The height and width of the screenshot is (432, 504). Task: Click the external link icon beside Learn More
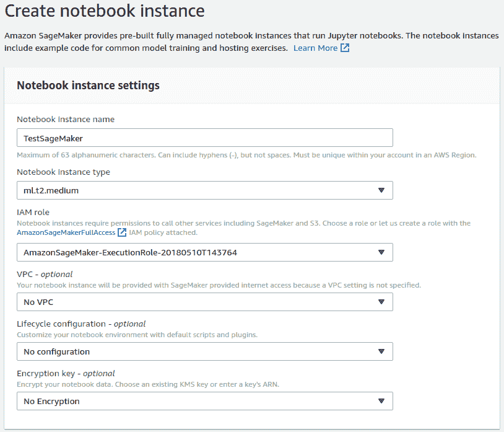pyautogui.click(x=345, y=48)
